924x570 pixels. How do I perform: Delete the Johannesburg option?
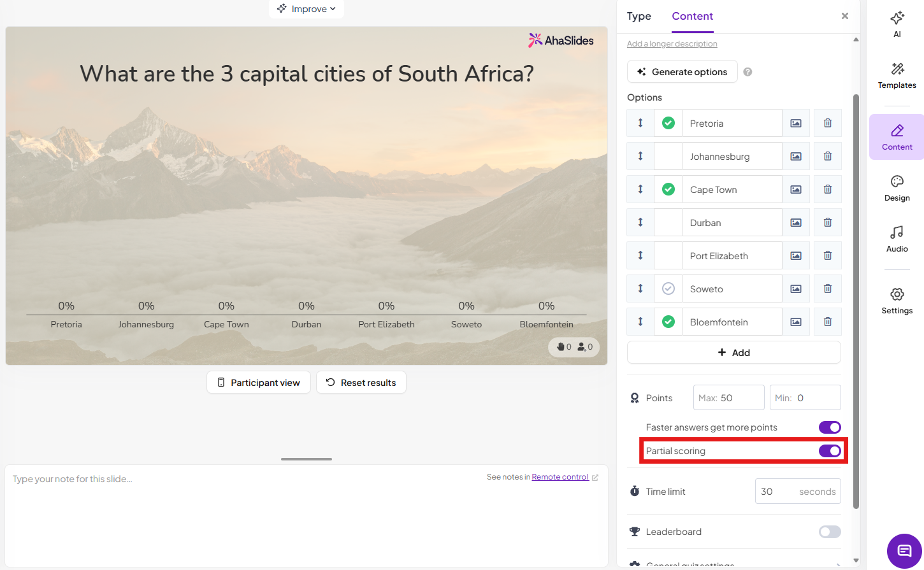coord(827,156)
